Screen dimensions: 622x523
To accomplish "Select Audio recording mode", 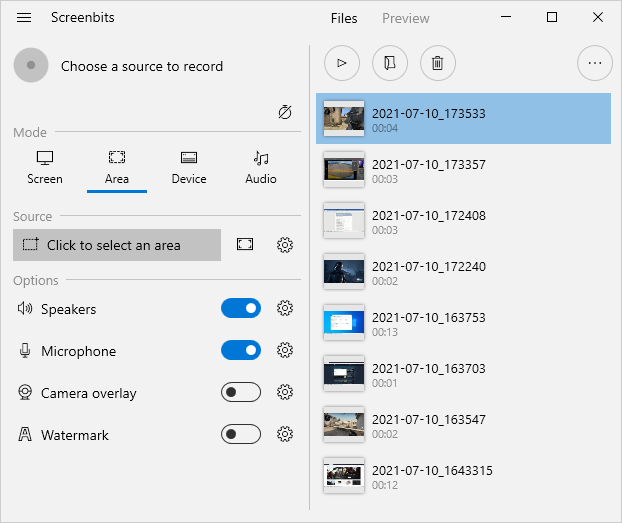I will click(261, 168).
